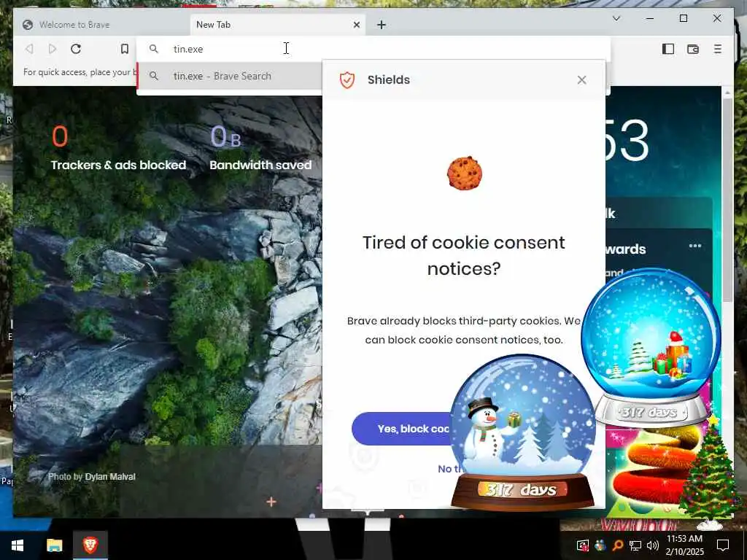The width and height of the screenshot is (747, 560).
Task: Click the address bar containing tin.exe
Action: coord(373,49)
